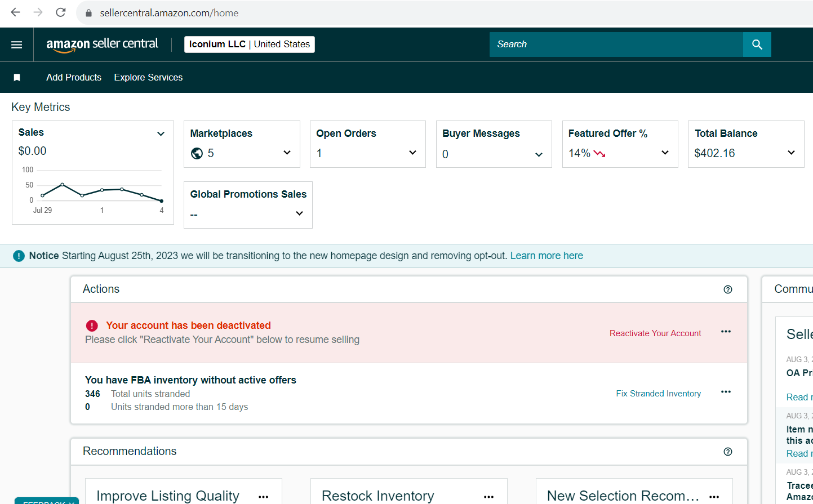Image resolution: width=813 pixels, height=504 pixels.
Task: Click the Restock Inventory card title
Action: coord(378,496)
